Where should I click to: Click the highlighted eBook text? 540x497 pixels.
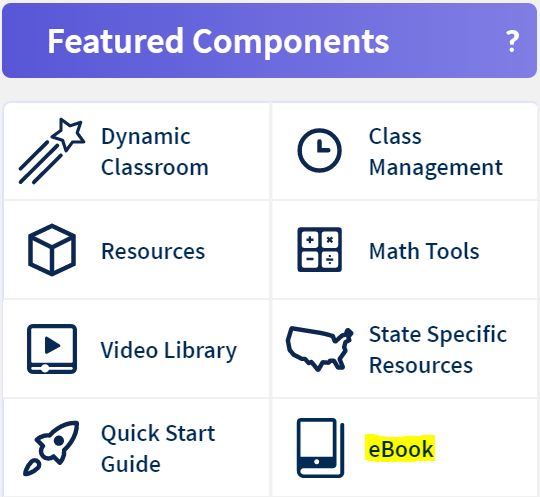pyautogui.click(x=400, y=448)
